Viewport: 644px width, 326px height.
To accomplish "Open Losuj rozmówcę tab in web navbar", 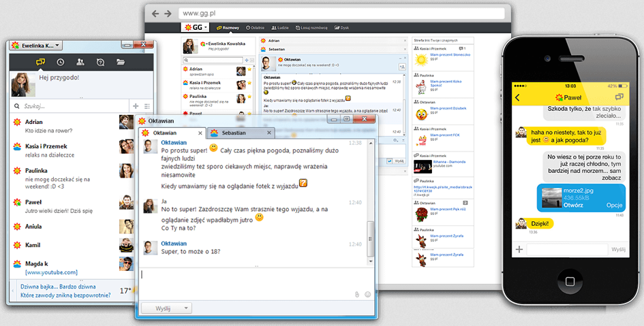I will (x=311, y=28).
